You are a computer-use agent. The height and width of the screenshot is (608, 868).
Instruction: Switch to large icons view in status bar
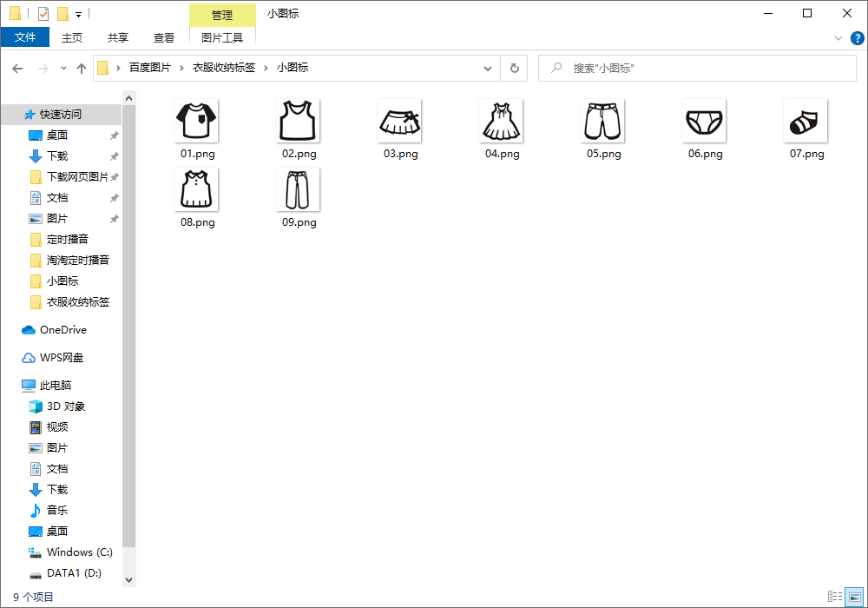coord(854,597)
